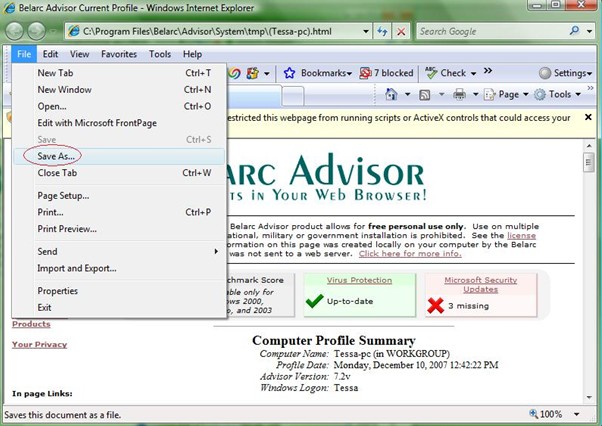Open the Virus Protection link

click(x=359, y=280)
